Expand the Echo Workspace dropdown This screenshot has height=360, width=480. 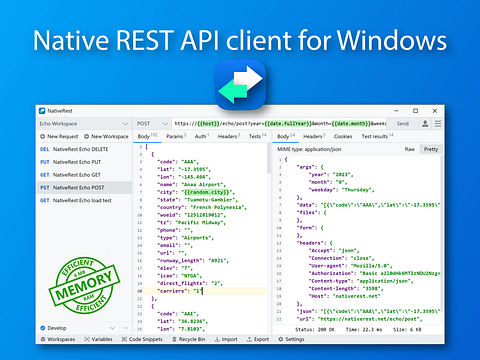tap(84, 124)
